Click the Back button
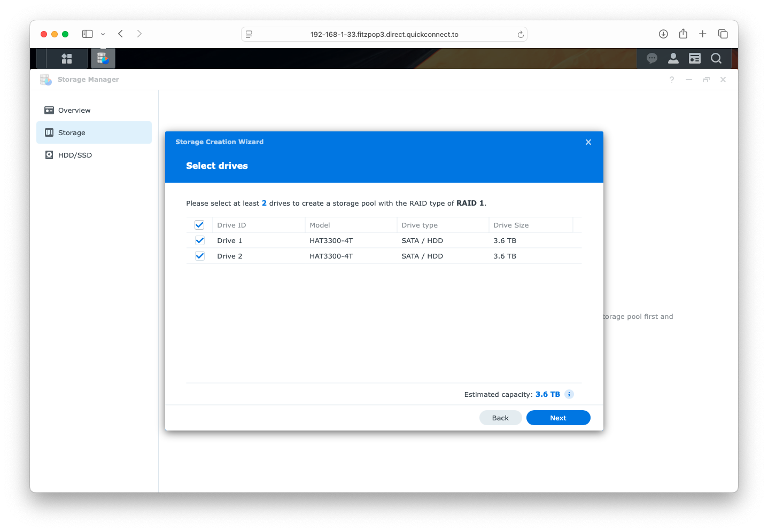Viewport: 768px width, 532px height. [500, 418]
